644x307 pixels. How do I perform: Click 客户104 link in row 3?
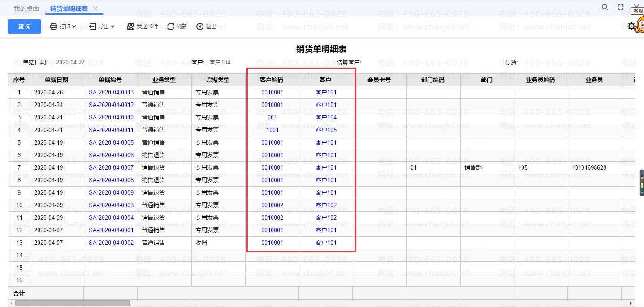326,118
